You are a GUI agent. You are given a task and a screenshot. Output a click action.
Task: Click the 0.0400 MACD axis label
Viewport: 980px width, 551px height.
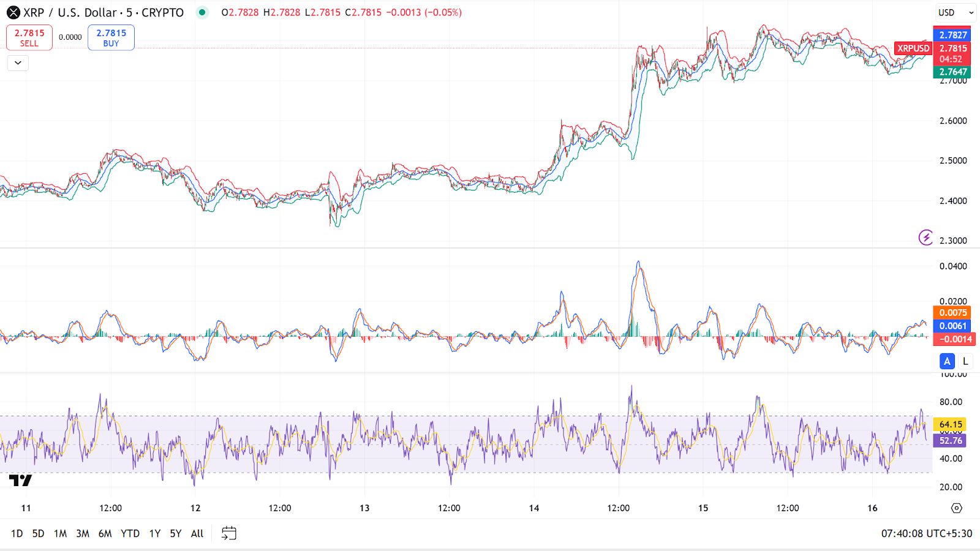[x=953, y=266]
